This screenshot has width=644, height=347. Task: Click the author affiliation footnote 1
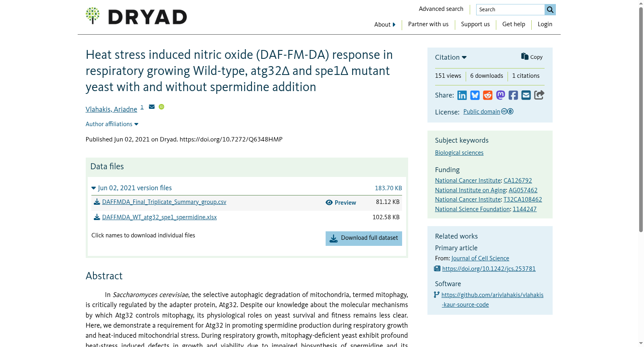click(142, 107)
